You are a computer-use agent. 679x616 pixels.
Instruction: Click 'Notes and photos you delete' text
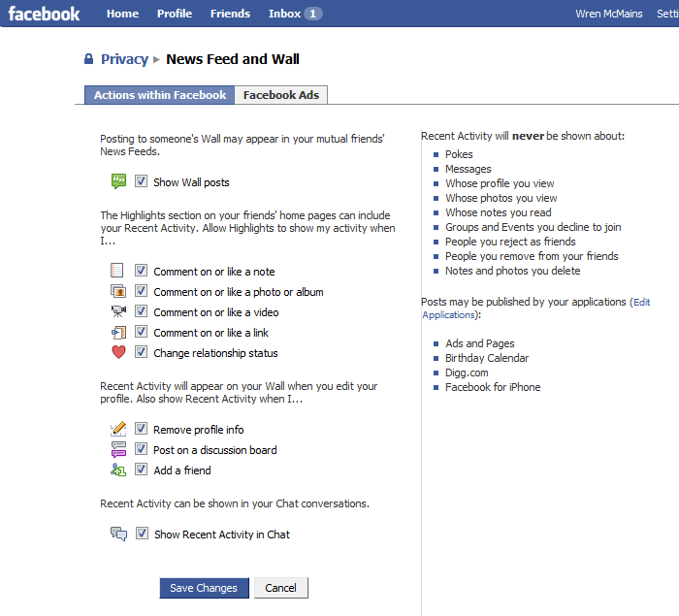coord(513,272)
